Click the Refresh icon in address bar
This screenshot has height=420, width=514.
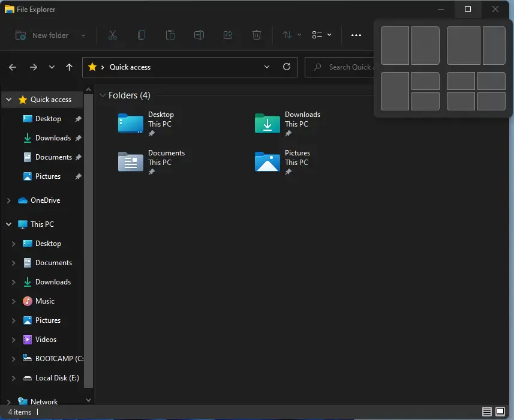[287, 67]
